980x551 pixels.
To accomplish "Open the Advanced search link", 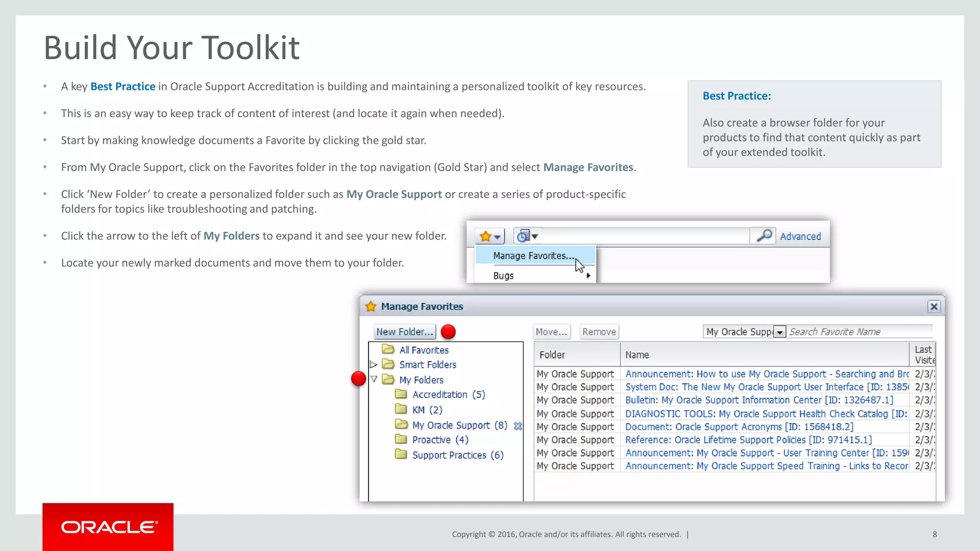I will coord(801,236).
